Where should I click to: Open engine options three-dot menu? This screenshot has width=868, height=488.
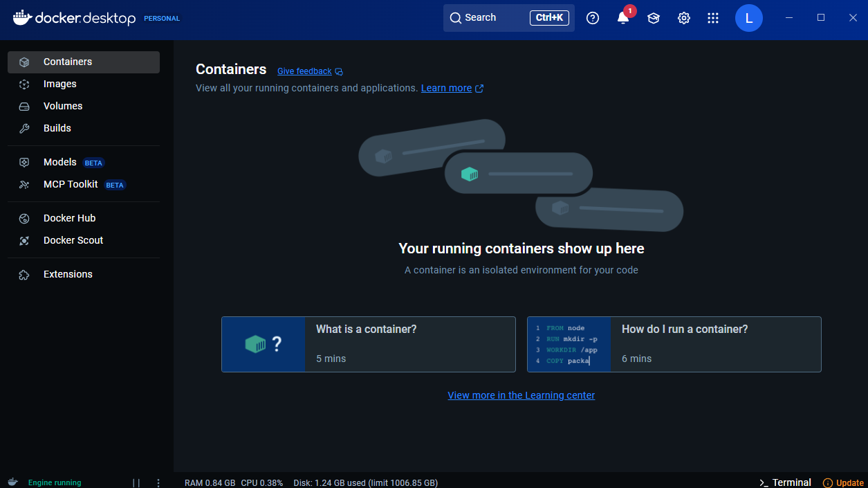click(158, 483)
